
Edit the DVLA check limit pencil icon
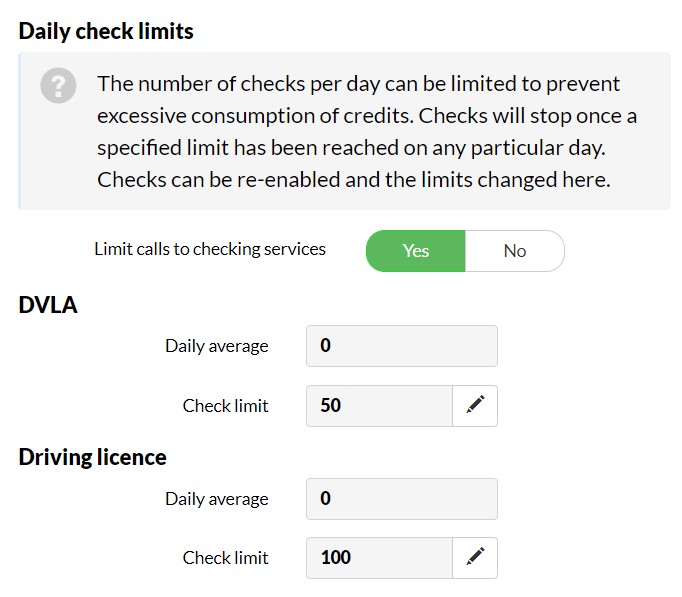pos(475,406)
